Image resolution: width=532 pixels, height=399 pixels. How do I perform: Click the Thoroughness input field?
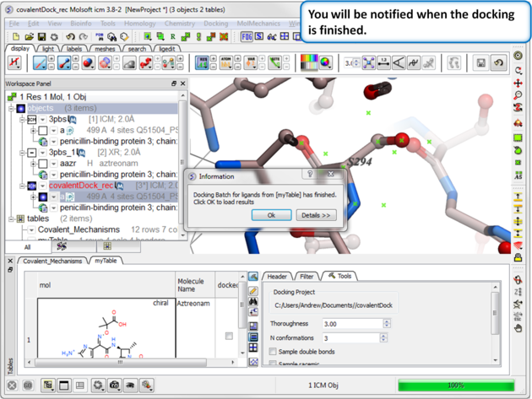(352, 323)
